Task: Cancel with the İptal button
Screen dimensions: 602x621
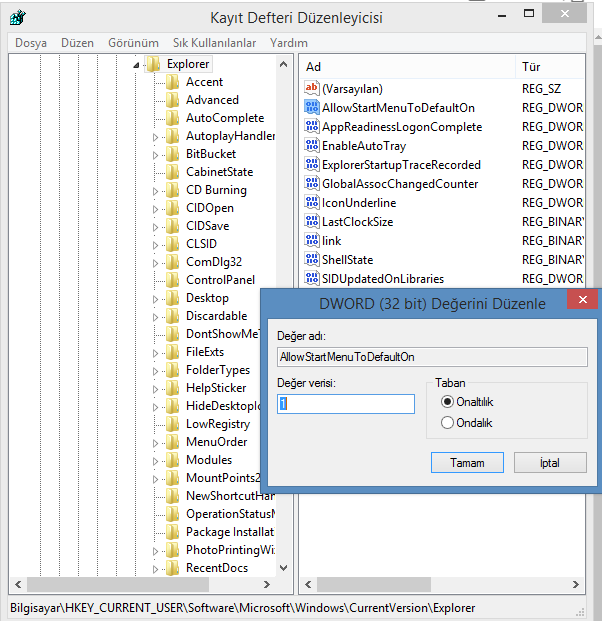Action: 550,463
